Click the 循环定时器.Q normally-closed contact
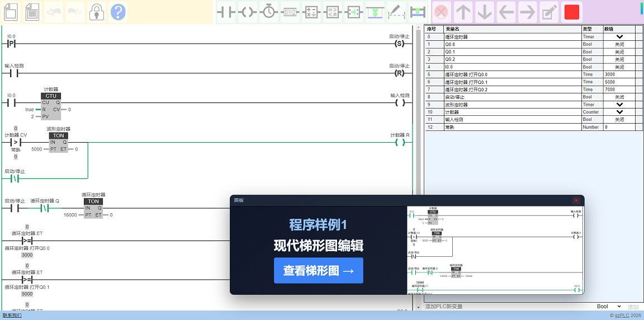The image size is (644, 320). pyautogui.click(x=45, y=208)
